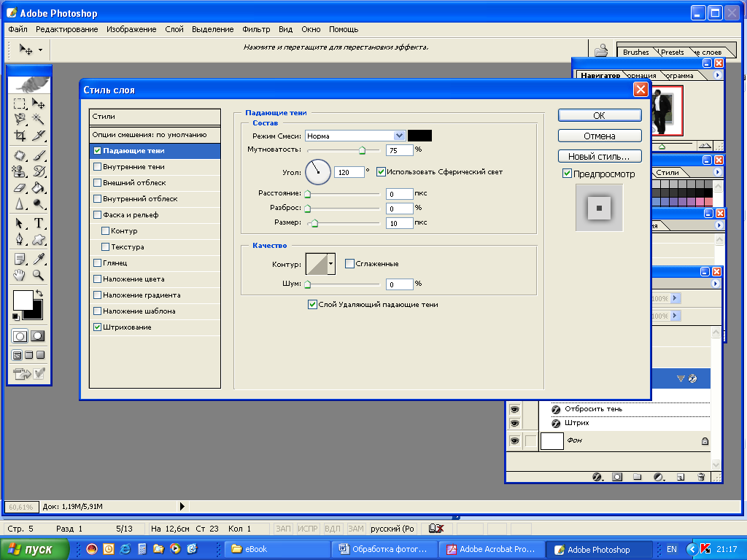
Task: Open the Фильтр menu
Action: point(256,29)
